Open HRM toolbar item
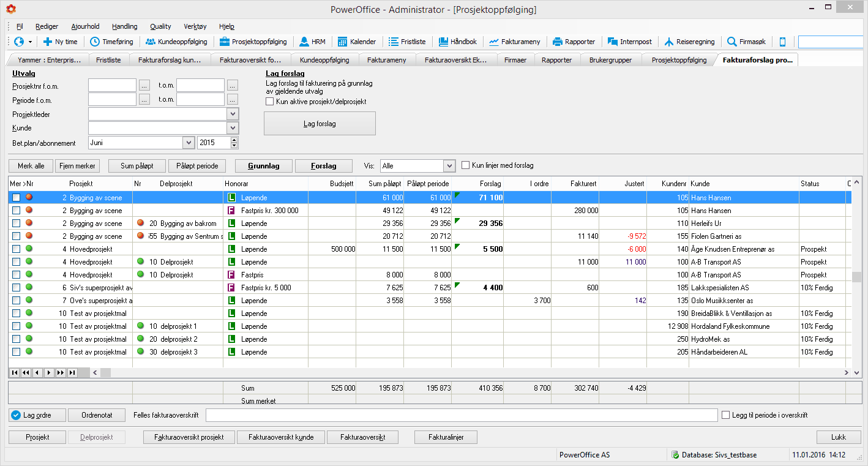This screenshot has width=868, height=466. point(312,42)
